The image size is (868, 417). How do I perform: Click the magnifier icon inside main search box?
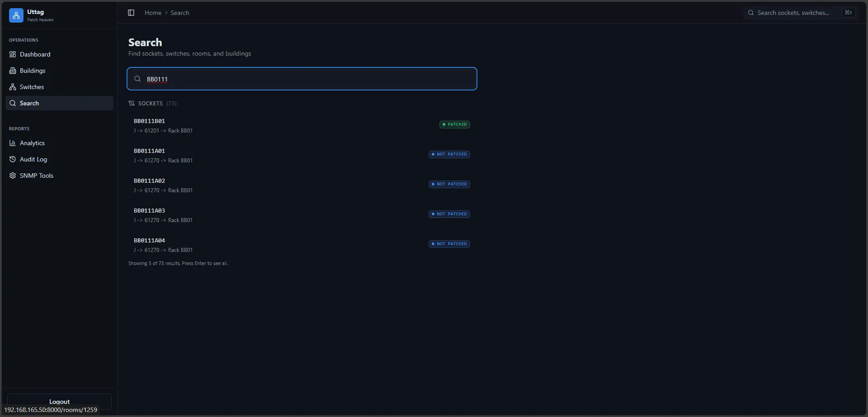(137, 79)
